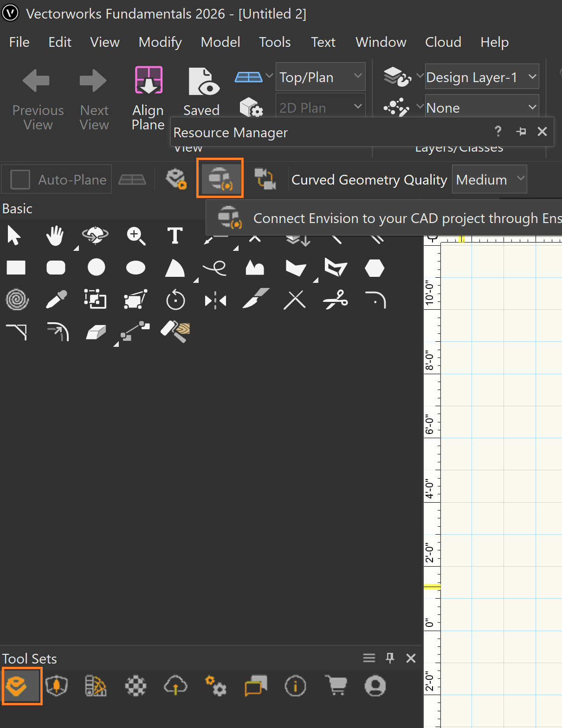The image size is (562, 728).
Task: Open the cloud upload tool set
Action: [175, 686]
